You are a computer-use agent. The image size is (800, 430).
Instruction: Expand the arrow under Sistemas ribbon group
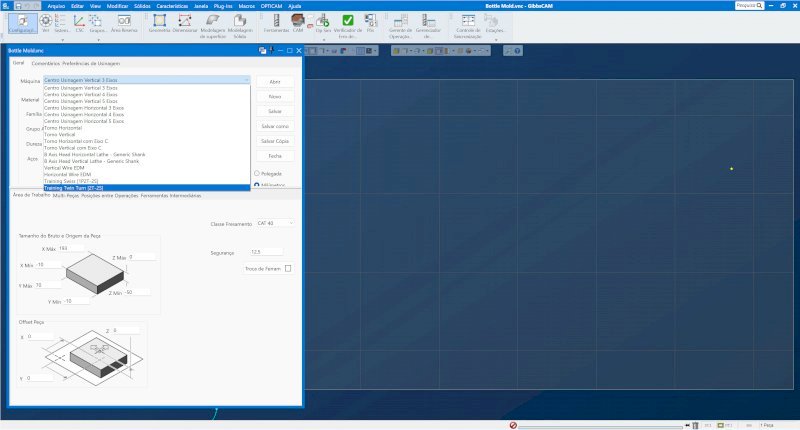62,39
